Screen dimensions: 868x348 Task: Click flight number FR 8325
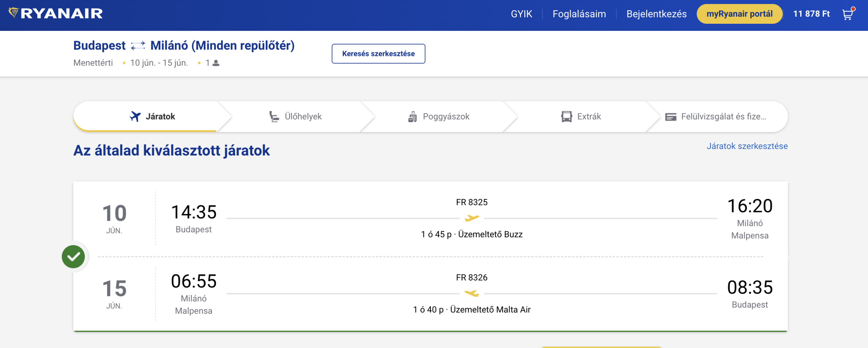click(472, 202)
